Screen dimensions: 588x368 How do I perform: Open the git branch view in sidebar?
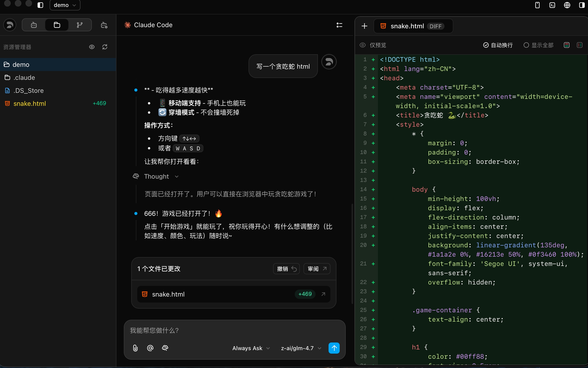(x=80, y=25)
